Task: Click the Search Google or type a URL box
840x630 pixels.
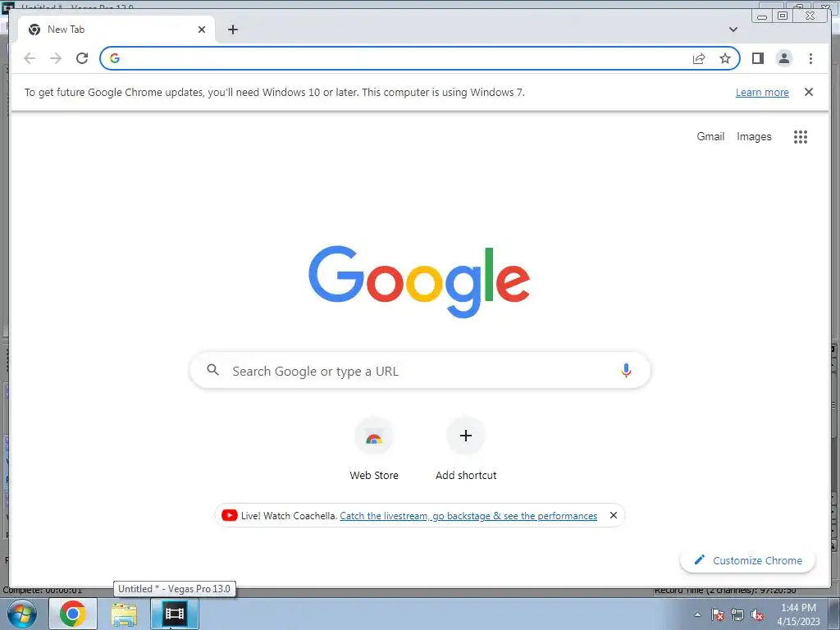Action: (420, 370)
